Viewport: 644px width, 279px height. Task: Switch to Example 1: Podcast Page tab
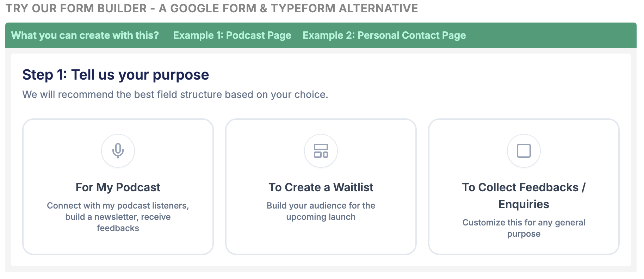pyautogui.click(x=232, y=35)
